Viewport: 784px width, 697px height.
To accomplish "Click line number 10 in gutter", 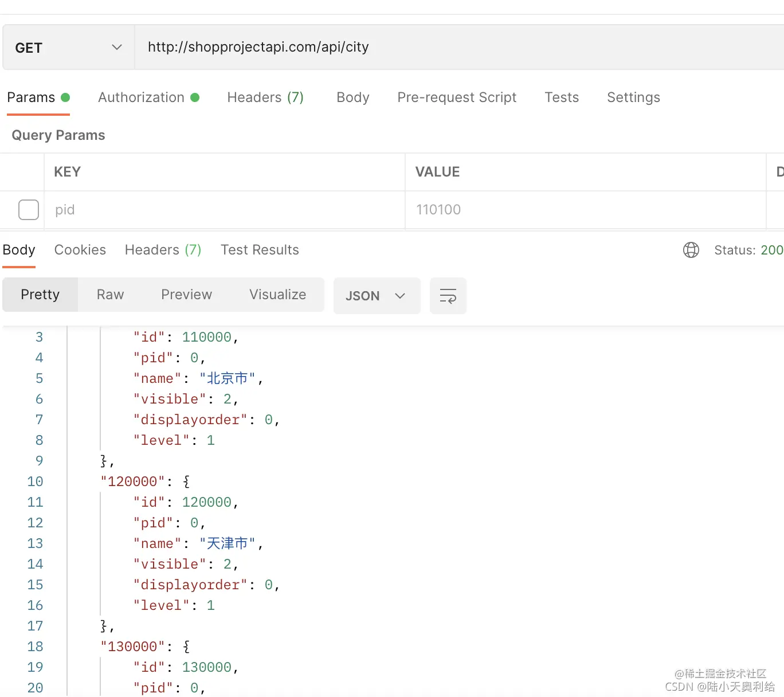I will 35,481.
